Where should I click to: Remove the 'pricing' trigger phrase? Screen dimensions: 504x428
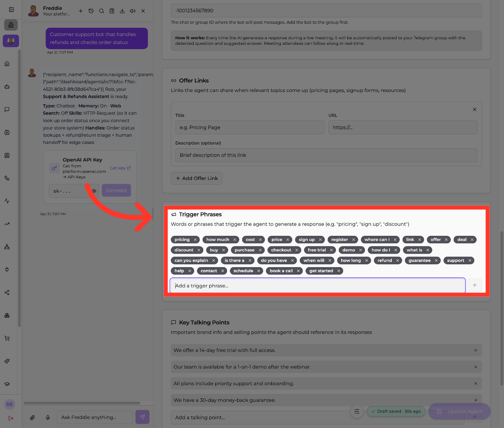coord(195,240)
